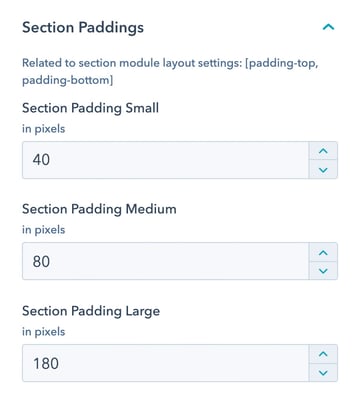
Task: Increase Section Padding Large with up arrow
Action: 323,354
